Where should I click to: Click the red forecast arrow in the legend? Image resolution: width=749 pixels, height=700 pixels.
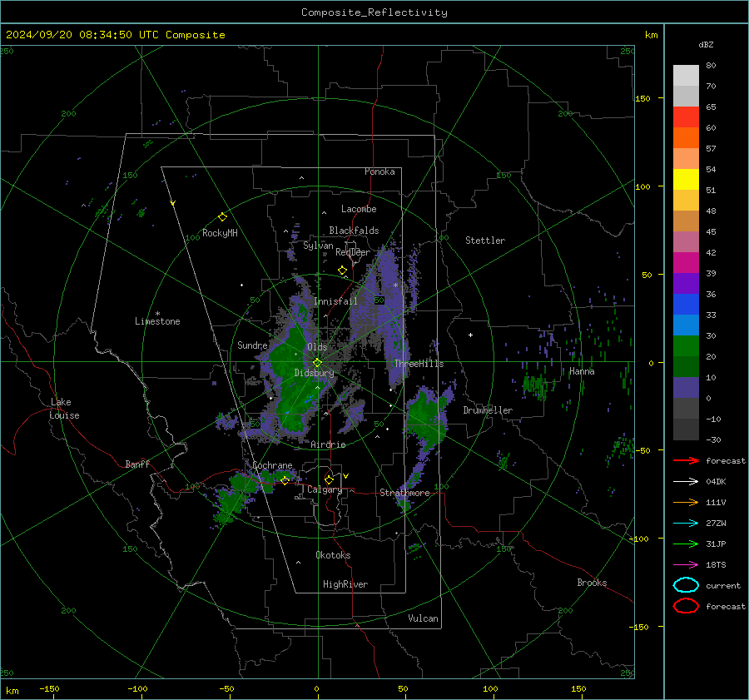pos(686,460)
